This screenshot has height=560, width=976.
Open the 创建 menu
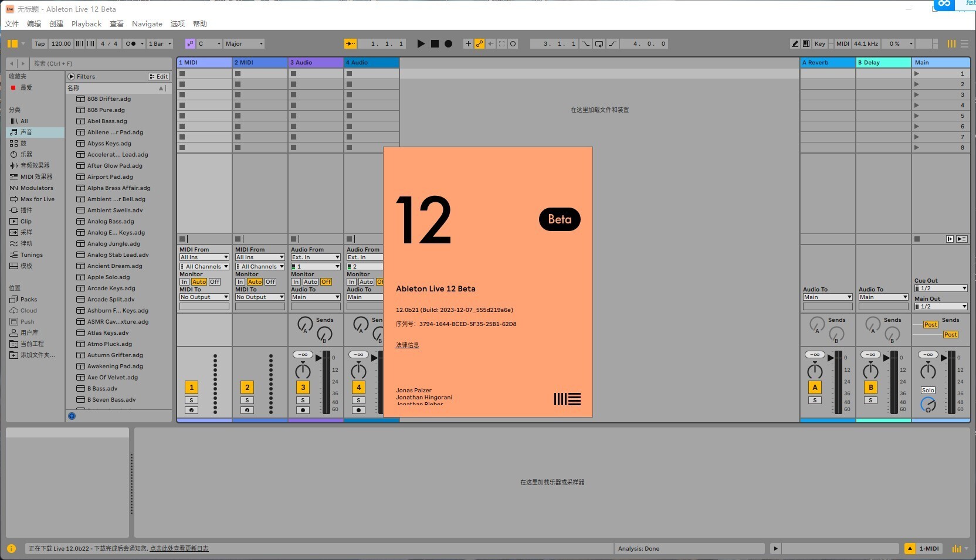56,24
